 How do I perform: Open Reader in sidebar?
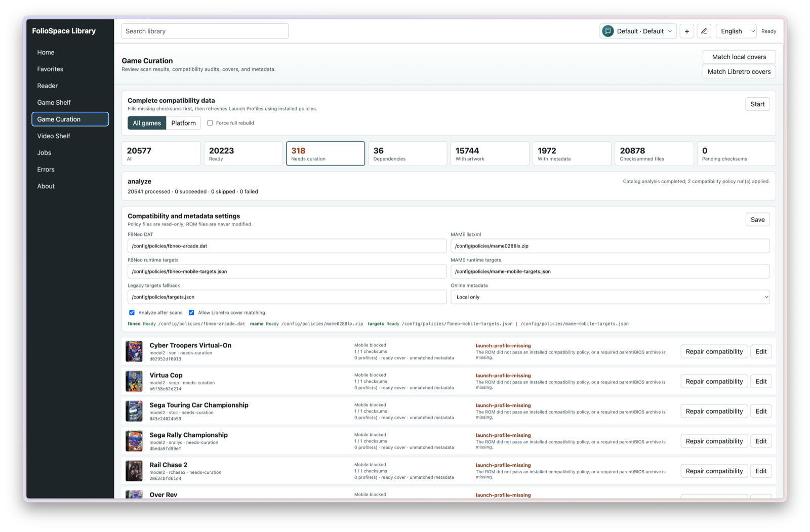[x=70, y=86]
